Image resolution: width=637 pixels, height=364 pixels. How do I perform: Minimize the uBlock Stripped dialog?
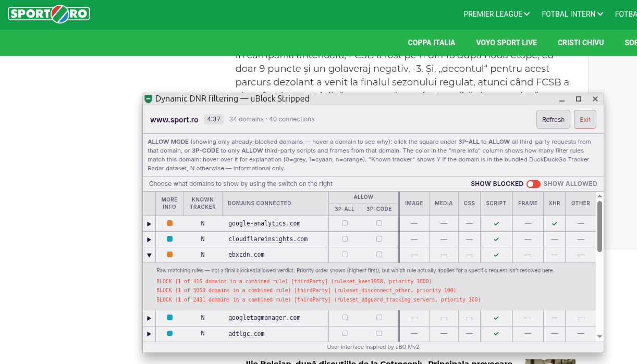(x=562, y=99)
